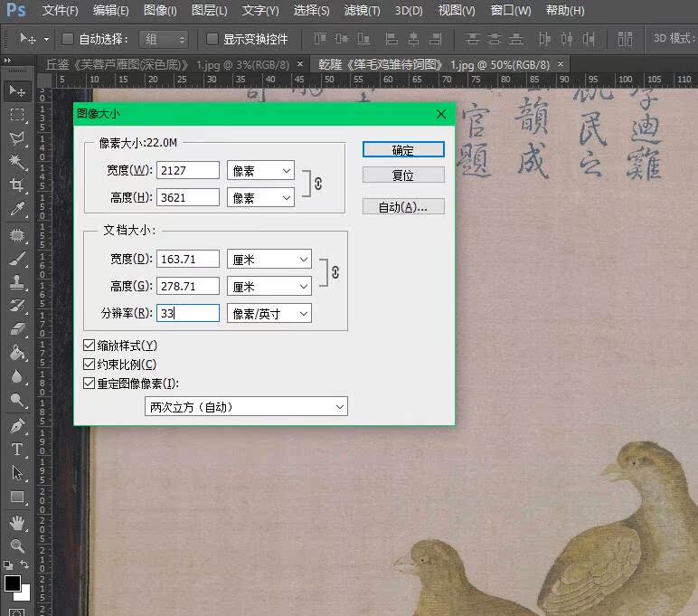Screen dimensions: 698x616
Task: Select the History Brush tool
Action: (17, 306)
